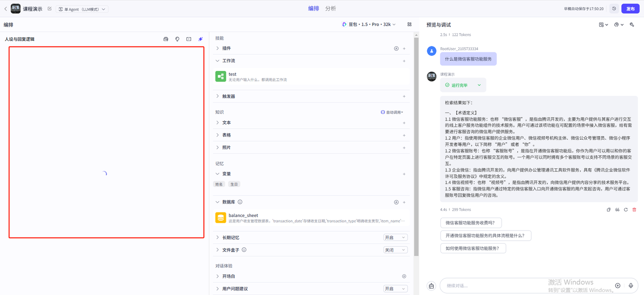
Task: Switch to the 分析 tab
Action: coord(331,9)
